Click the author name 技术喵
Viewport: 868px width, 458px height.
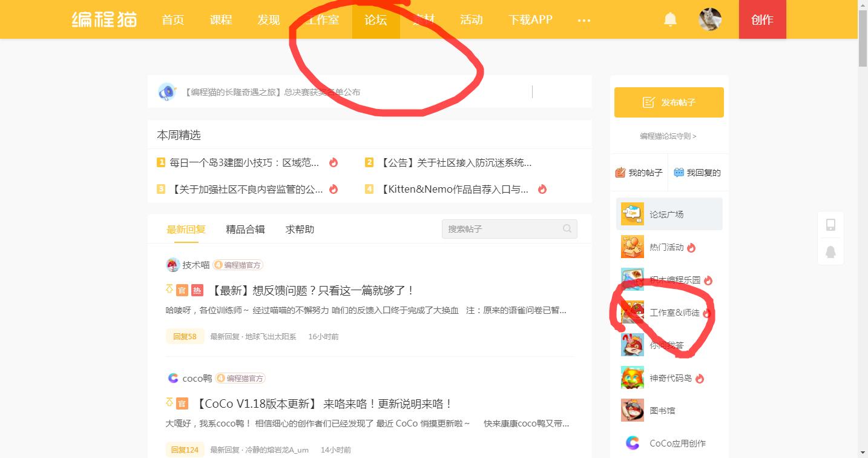click(196, 265)
